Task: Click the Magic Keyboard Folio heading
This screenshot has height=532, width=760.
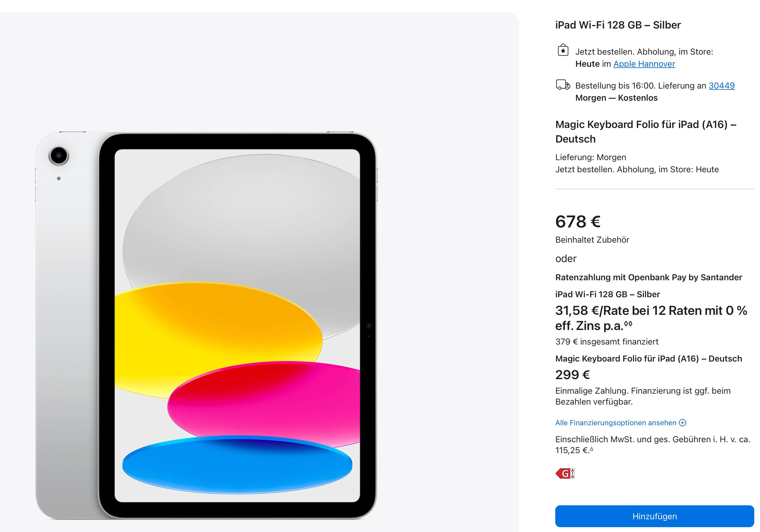Action: coord(645,132)
